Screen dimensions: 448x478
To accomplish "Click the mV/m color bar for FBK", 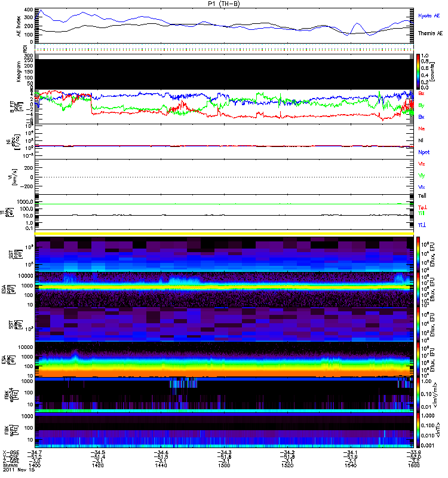I will pyautogui.click(x=418, y=394).
